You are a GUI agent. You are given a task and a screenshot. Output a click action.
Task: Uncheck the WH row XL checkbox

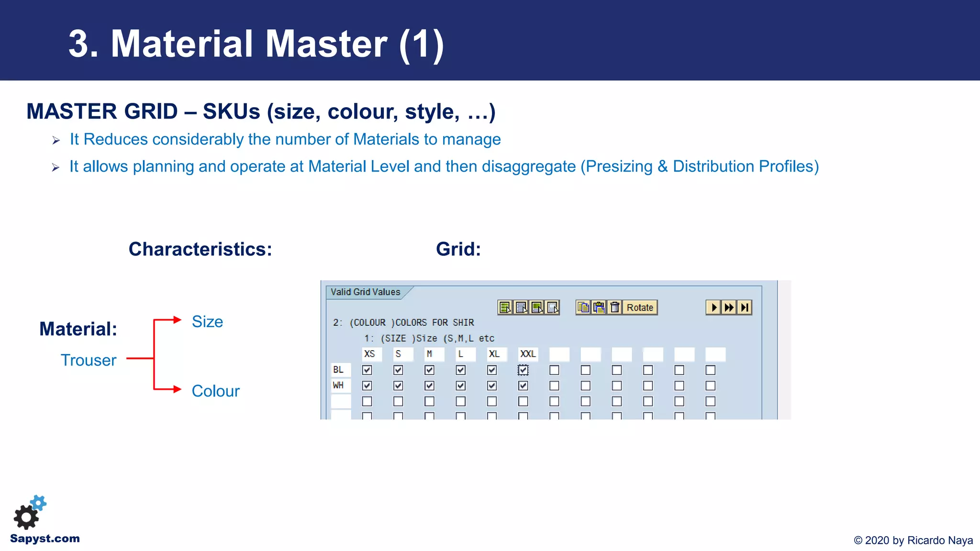492,386
